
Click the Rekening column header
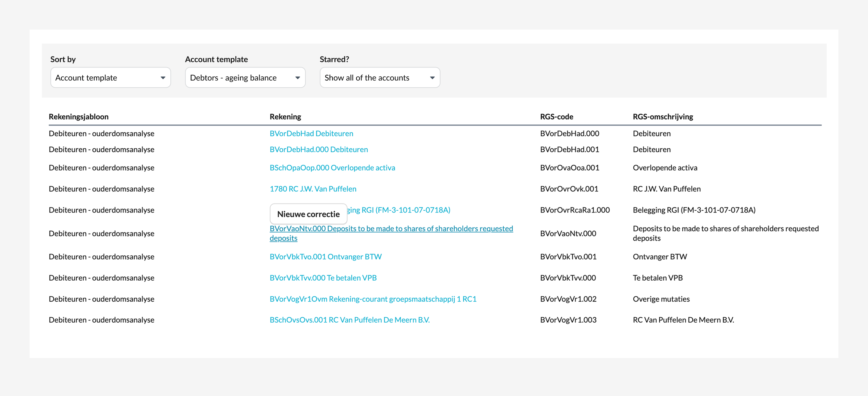pyautogui.click(x=285, y=117)
